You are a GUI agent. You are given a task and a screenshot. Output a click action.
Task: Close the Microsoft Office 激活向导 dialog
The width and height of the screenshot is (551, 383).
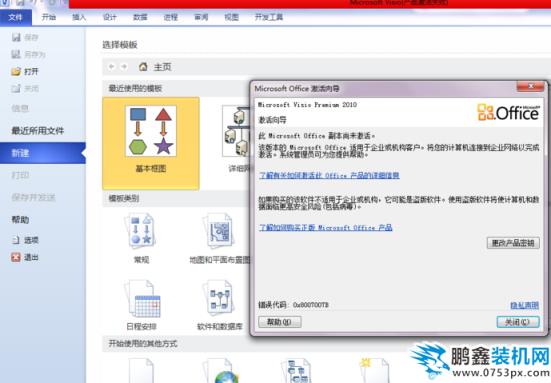530,86
